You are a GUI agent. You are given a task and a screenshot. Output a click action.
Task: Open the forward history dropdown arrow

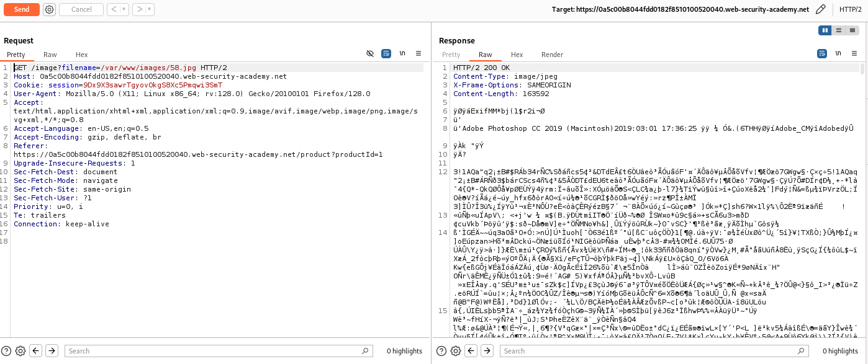(x=150, y=9)
